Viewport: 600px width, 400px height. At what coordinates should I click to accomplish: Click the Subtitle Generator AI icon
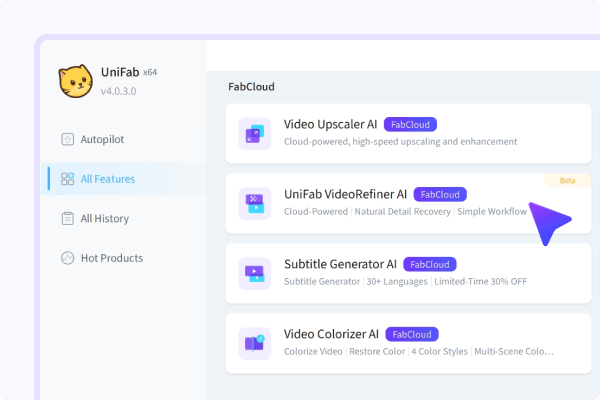(254, 273)
